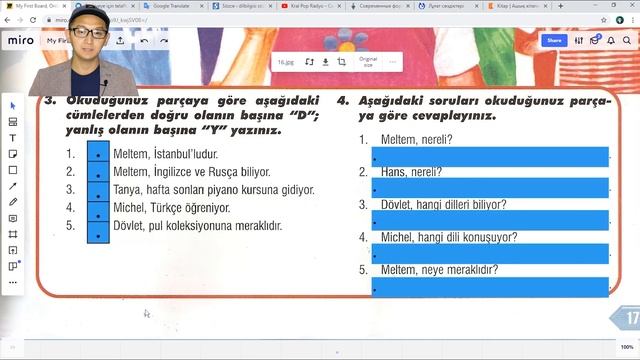Download the image from the image toolbar
The image size is (640, 360).
325,62
